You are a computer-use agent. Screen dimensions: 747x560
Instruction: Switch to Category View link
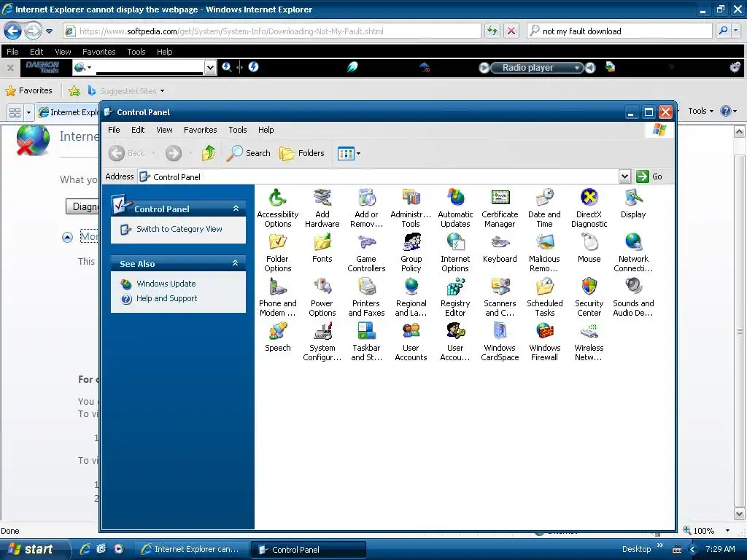pos(179,229)
